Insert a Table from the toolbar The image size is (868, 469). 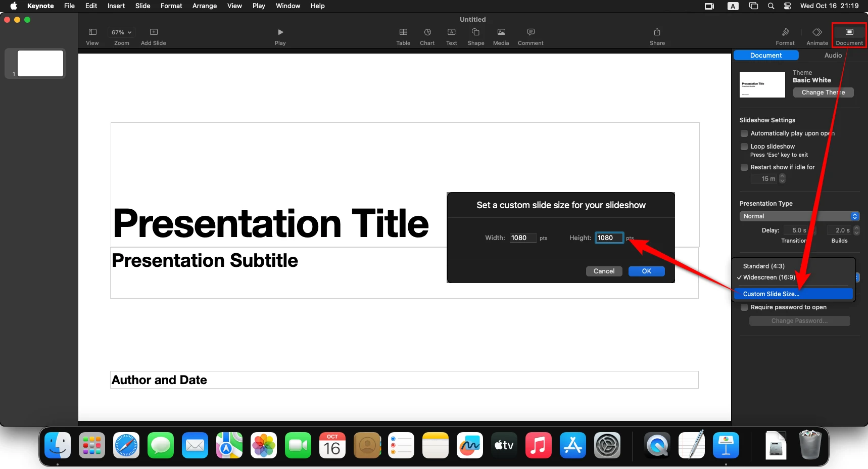[x=403, y=36]
